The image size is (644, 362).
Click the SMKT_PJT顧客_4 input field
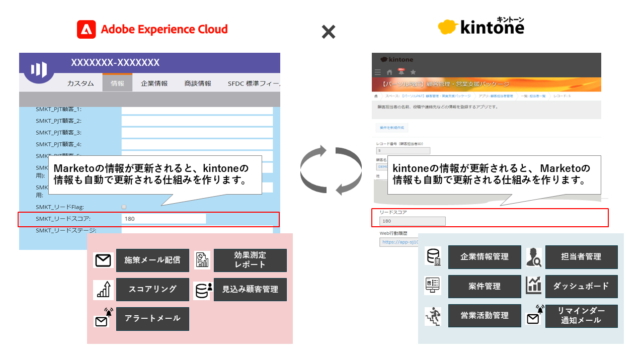197,144
